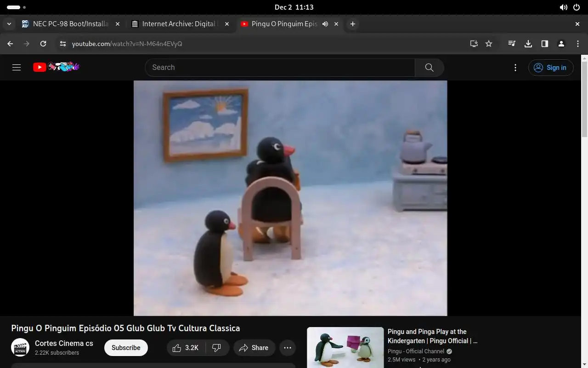Open Cortes Cinema cs channel avatar
The image size is (588, 368).
point(20,348)
